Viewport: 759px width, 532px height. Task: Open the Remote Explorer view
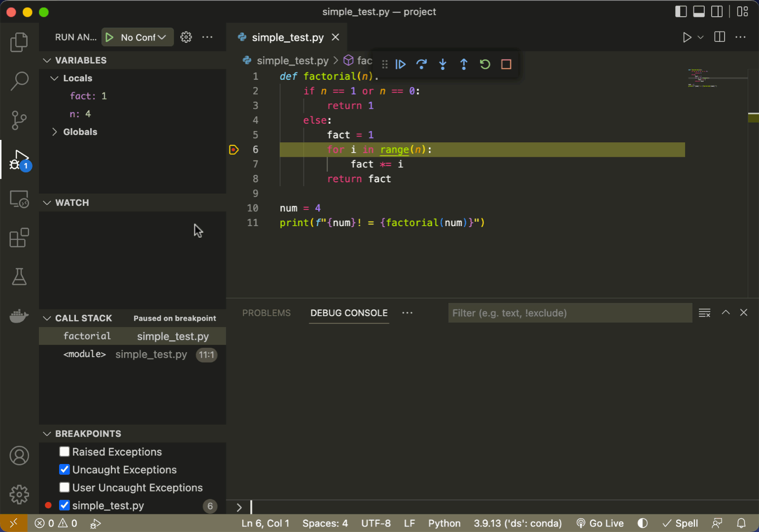(19, 199)
